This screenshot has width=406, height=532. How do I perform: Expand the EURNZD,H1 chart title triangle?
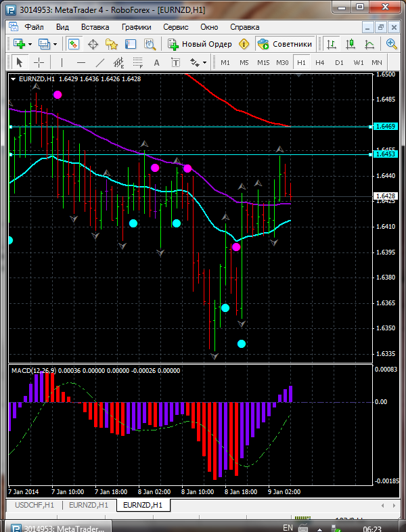coord(14,79)
